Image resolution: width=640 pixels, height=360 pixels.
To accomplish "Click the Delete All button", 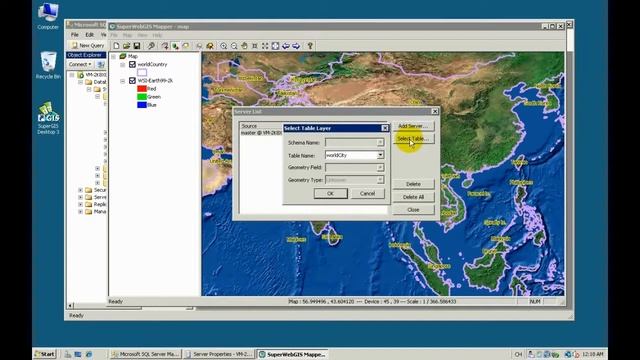I will click(x=413, y=197).
